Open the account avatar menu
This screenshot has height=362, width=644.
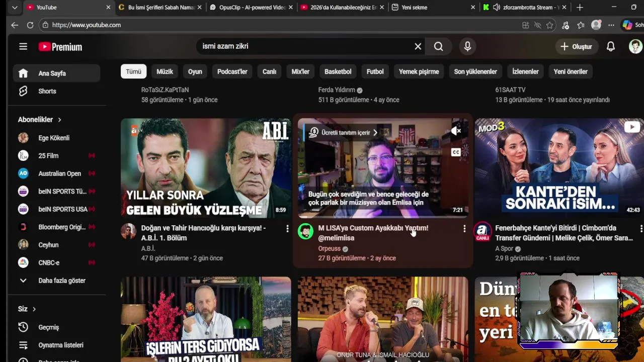tap(635, 46)
